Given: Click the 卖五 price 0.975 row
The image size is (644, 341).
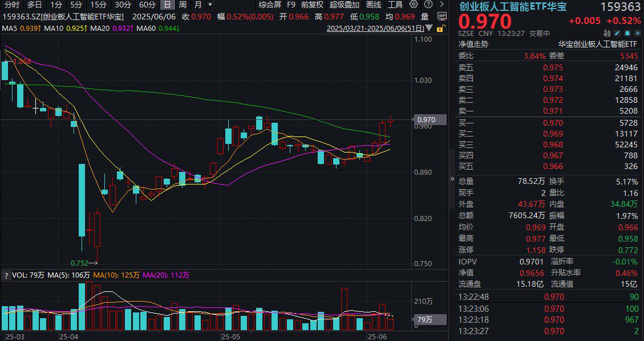Looking at the screenshot, I should tap(548, 67).
